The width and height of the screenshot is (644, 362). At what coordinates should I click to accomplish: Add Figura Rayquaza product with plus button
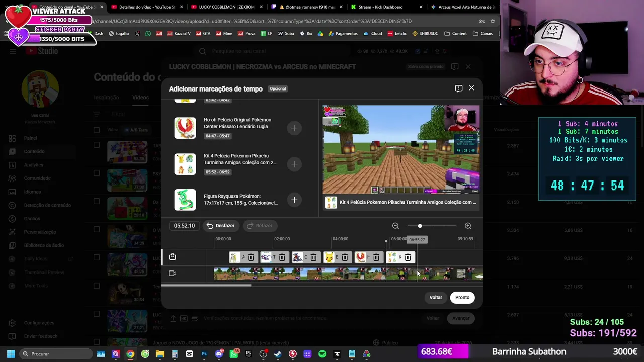tap(294, 200)
